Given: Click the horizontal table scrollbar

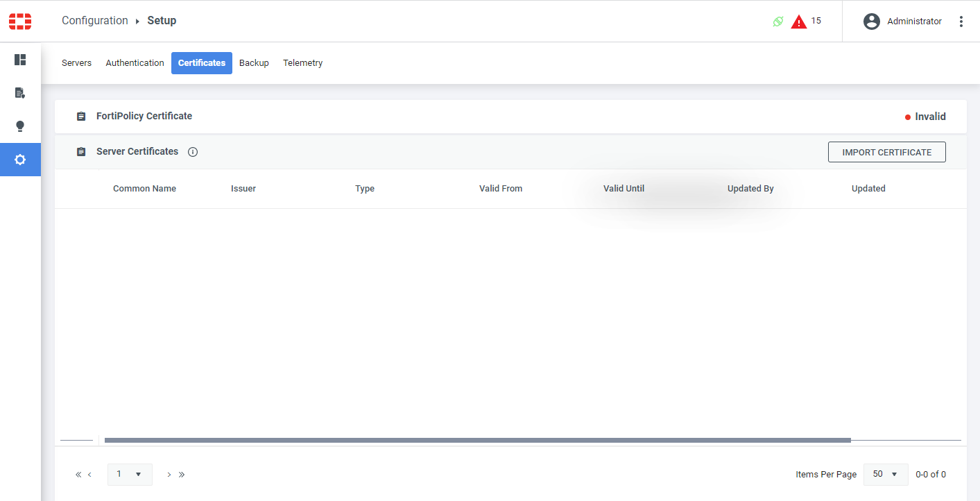Looking at the screenshot, I should 477,441.
